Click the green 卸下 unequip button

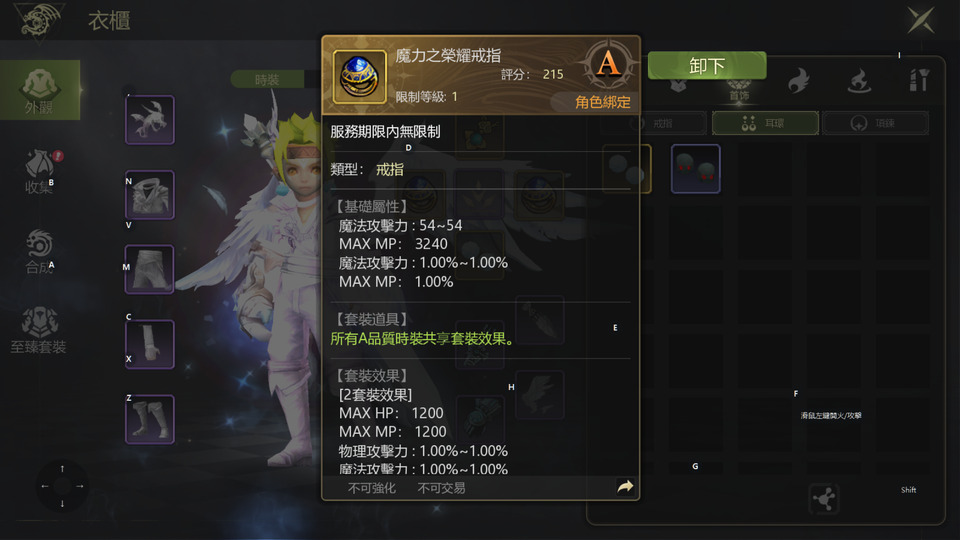click(707, 65)
